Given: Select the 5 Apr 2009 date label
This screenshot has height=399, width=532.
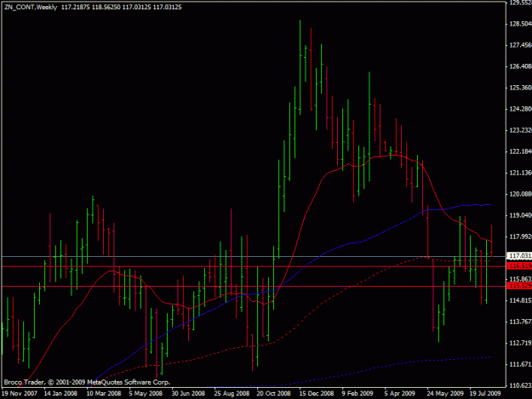Looking at the screenshot, I should pos(400,393).
